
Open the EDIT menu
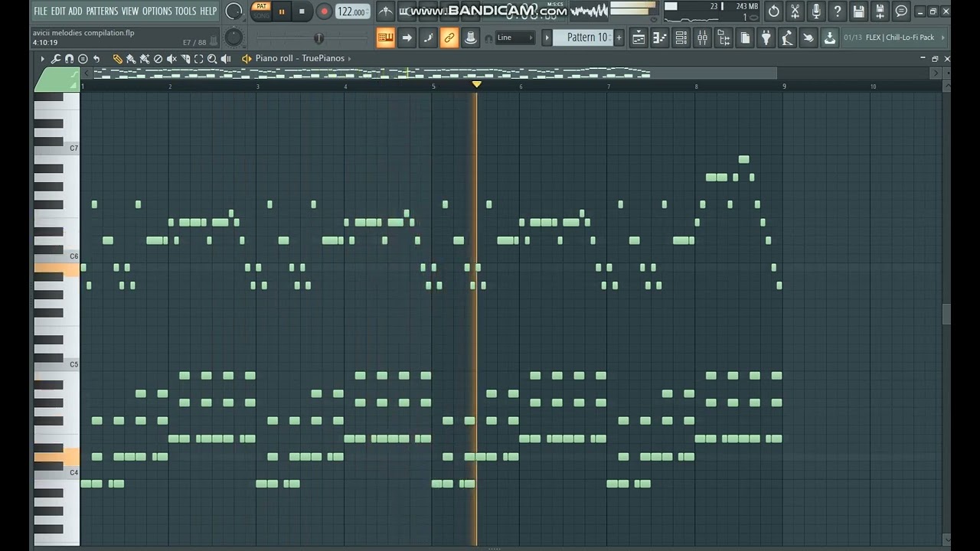pyautogui.click(x=58, y=11)
